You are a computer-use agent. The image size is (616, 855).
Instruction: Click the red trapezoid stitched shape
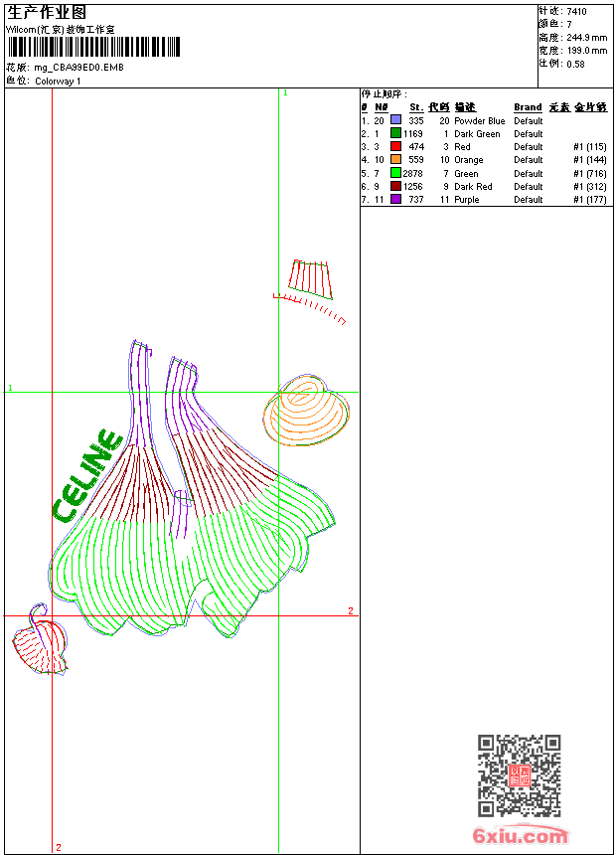pyautogui.click(x=311, y=279)
